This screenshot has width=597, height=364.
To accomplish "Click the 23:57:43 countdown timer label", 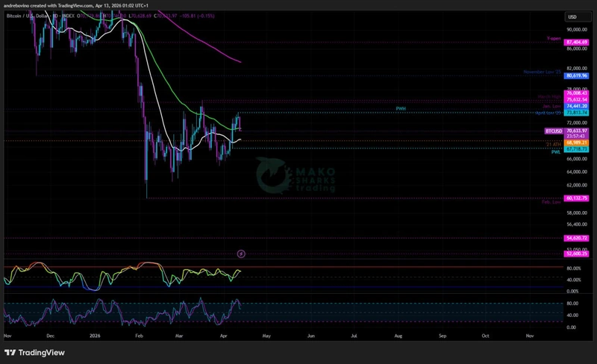I will (x=578, y=136).
